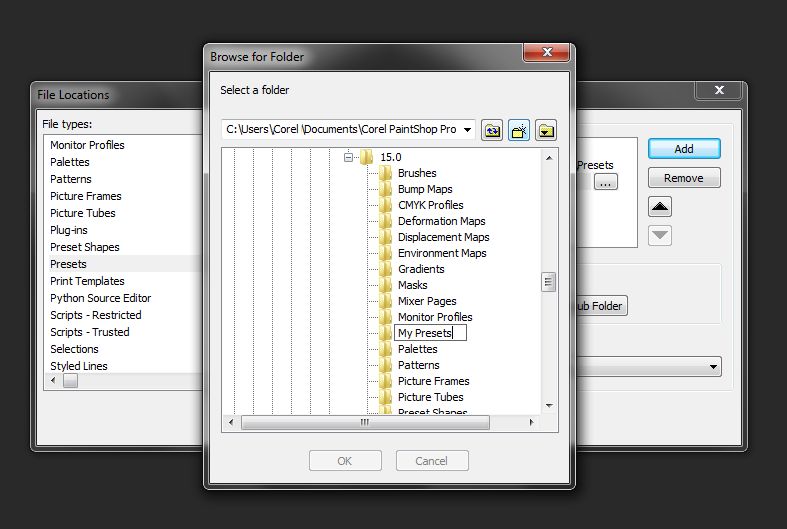The image size is (787, 529).
Task: Select the Palettes folder in tree
Action: point(417,349)
